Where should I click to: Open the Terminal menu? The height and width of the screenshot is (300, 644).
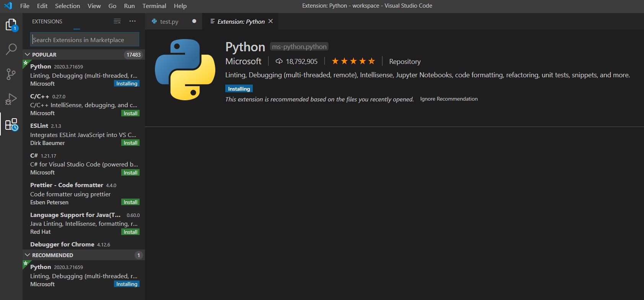point(154,6)
